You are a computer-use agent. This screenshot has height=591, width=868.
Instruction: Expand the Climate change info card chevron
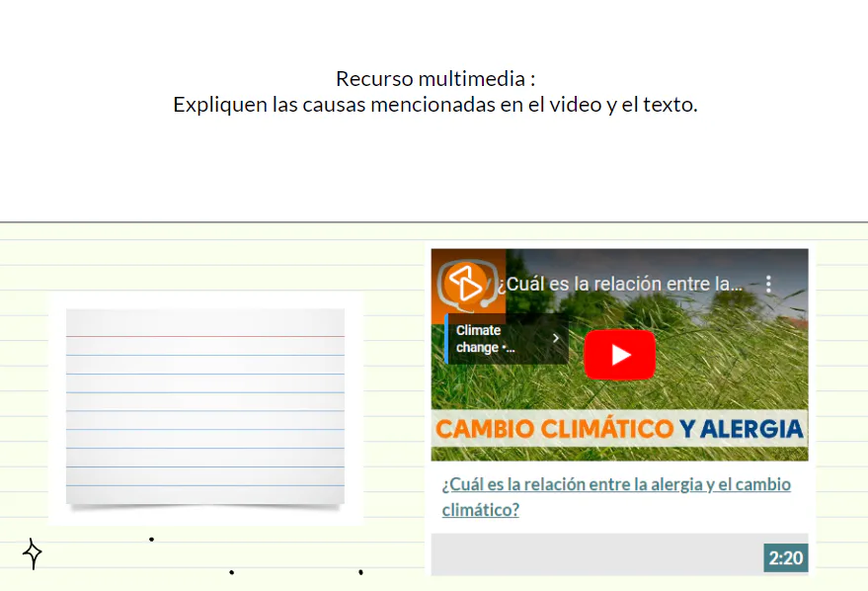pyautogui.click(x=555, y=338)
